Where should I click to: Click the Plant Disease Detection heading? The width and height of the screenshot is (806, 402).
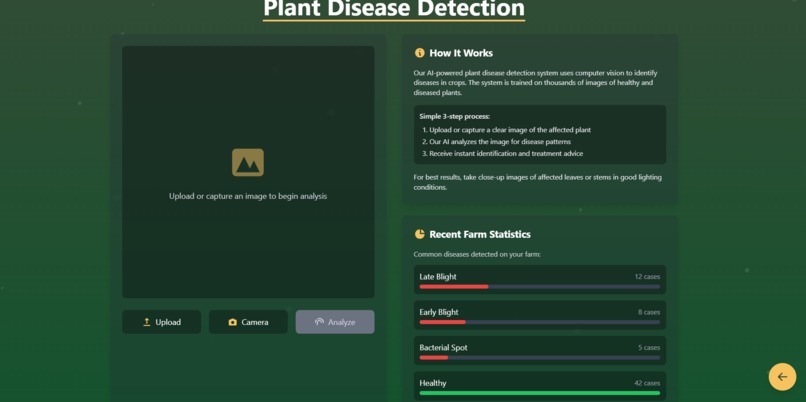(x=394, y=9)
